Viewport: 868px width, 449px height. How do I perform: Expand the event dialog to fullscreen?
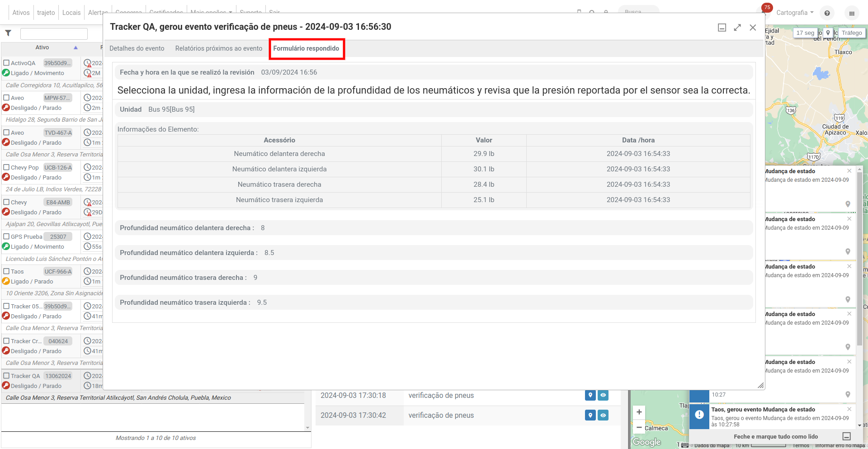tap(737, 28)
